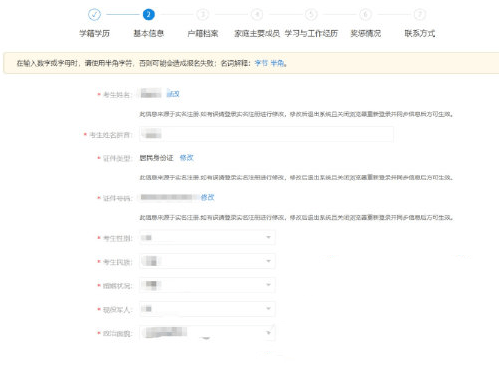Click the step 6 circle for 奖惩情况
This screenshot has height=365, width=499.
point(365,14)
